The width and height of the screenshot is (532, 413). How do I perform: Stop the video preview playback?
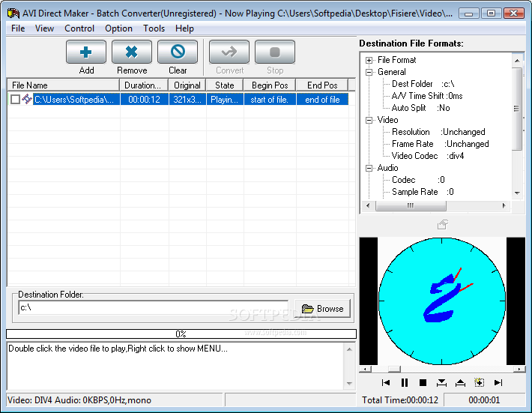(423, 383)
